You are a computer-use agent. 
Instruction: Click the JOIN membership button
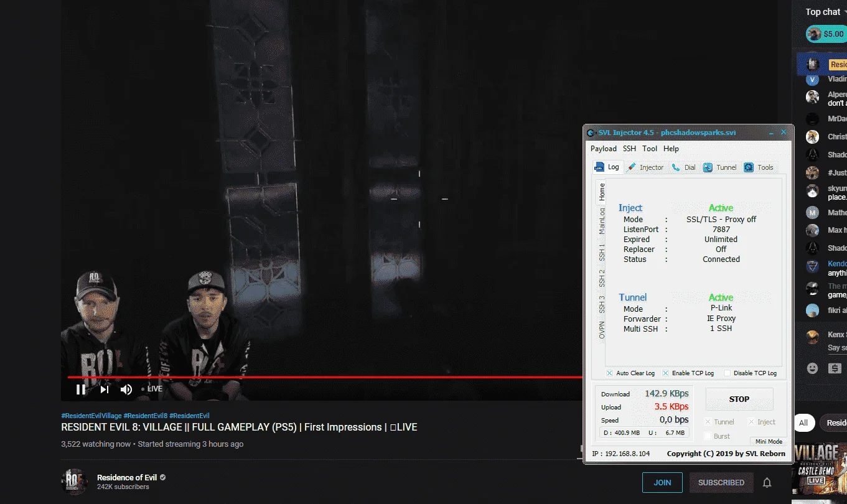pyautogui.click(x=662, y=482)
